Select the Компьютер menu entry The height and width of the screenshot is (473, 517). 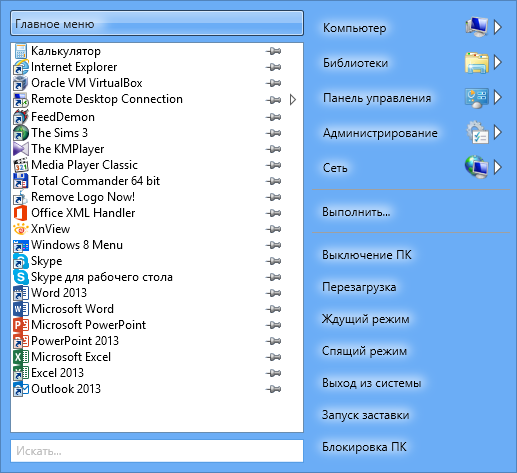point(354,28)
